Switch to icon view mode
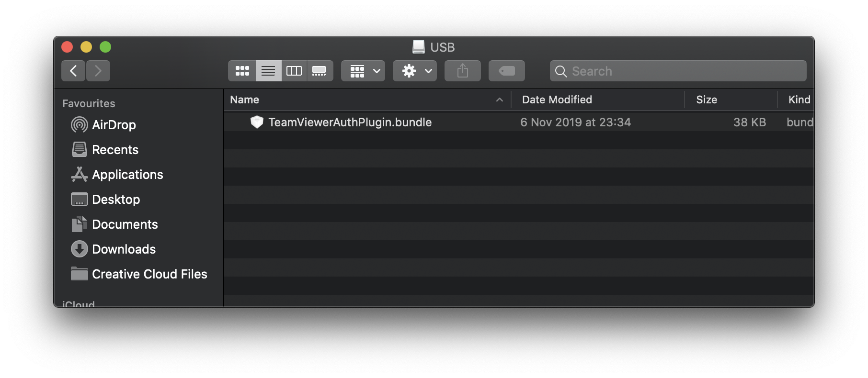 tap(242, 70)
